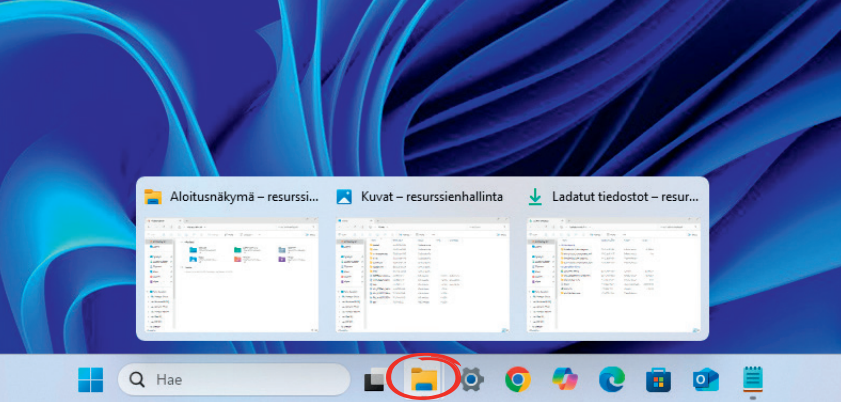Screen dimensions: 841x402
Task: Click the File Explorer taskbar icon
Action: 425,379
